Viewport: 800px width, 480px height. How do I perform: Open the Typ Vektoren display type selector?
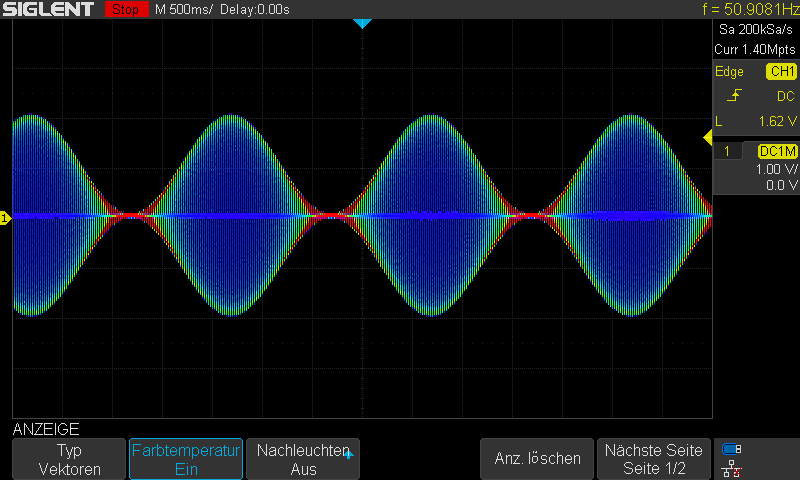pos(69,459)
